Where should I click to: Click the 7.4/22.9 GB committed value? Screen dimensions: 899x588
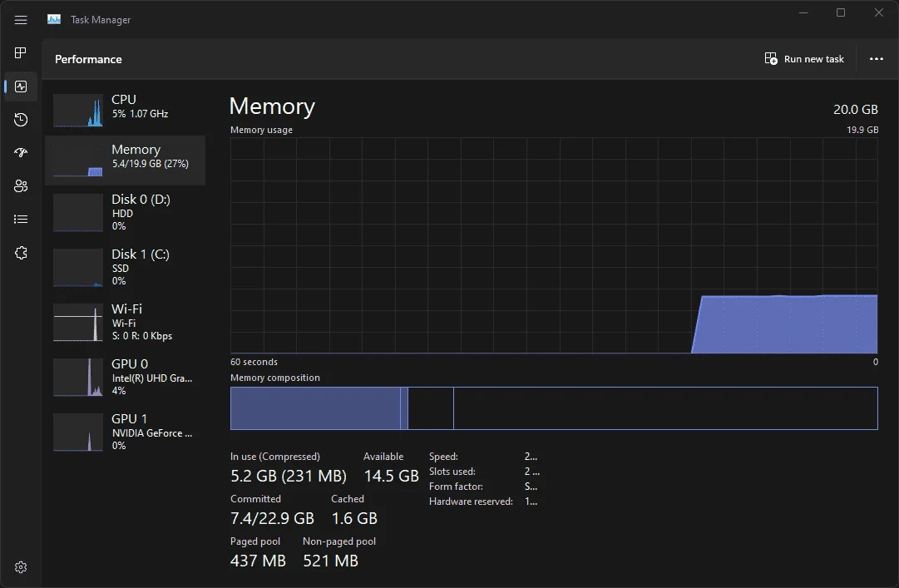point(272,518)
